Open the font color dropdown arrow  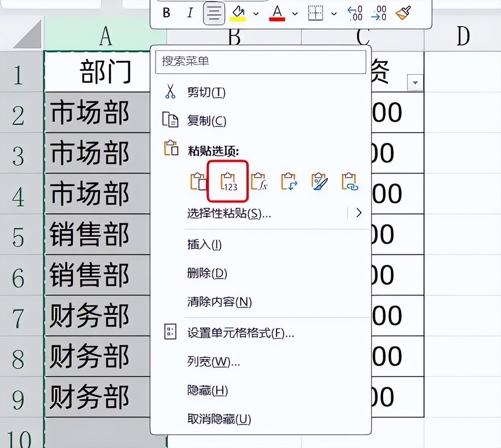[x=295, y=14]
